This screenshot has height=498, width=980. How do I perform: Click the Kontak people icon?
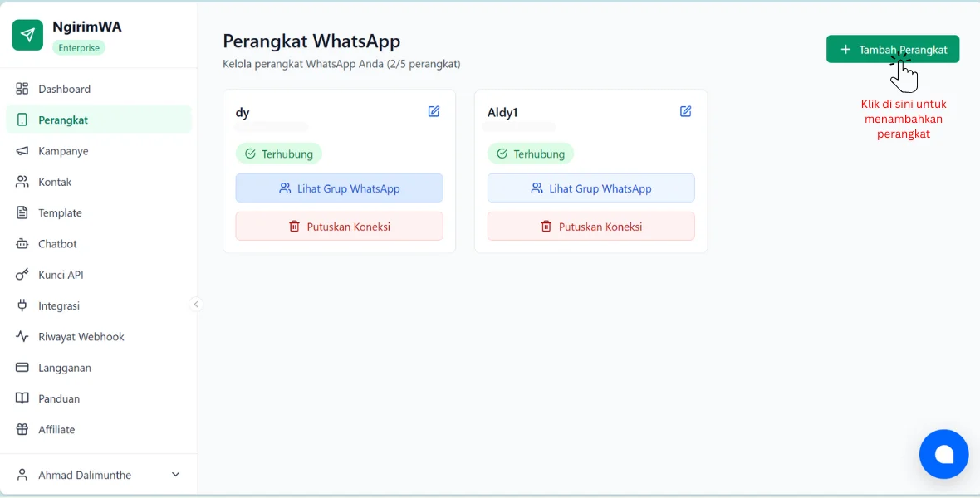click(x=22, y=182)
